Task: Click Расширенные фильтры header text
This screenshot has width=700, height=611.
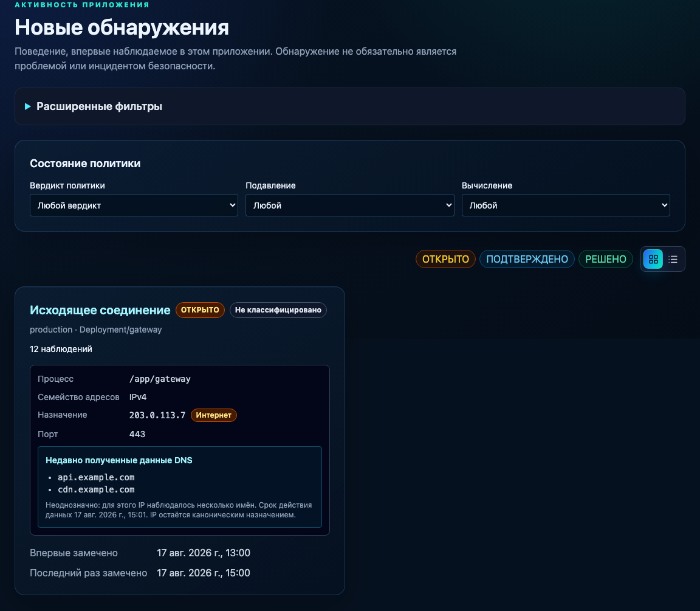Action: 99,106
